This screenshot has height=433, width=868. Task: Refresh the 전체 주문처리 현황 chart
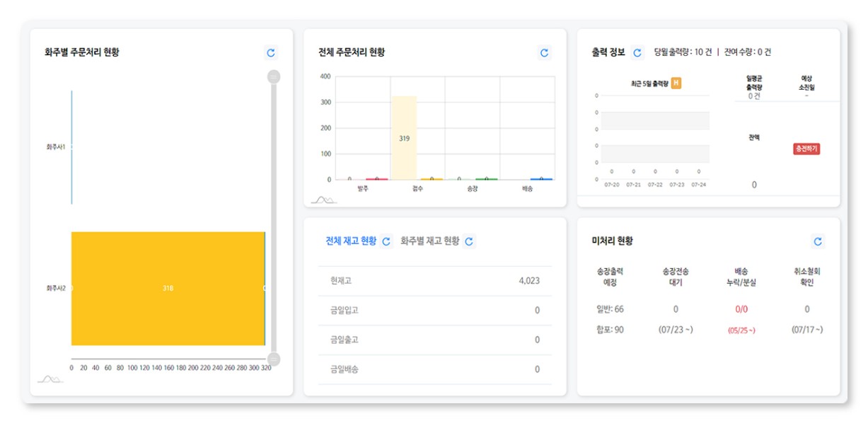coord(544,52)
